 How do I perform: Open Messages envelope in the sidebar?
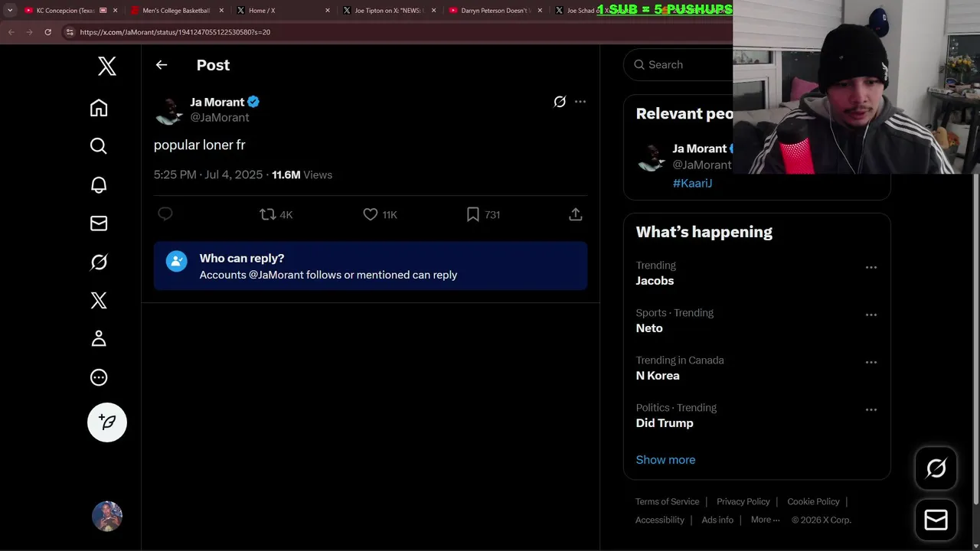click(x=99, y=223)
